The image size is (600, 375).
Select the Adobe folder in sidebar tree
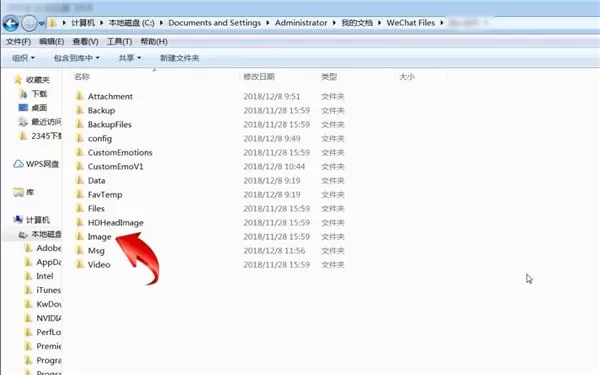click(49, 248)
